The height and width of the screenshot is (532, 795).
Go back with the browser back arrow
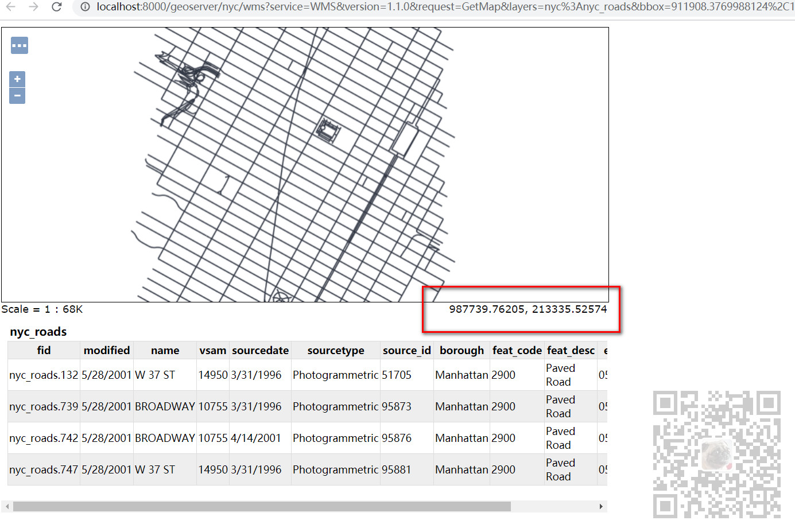(11, 7)
